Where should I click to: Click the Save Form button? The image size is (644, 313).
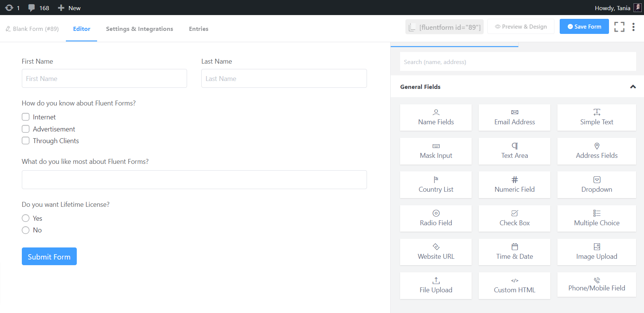pyautogui.click(x=584, y=26)
